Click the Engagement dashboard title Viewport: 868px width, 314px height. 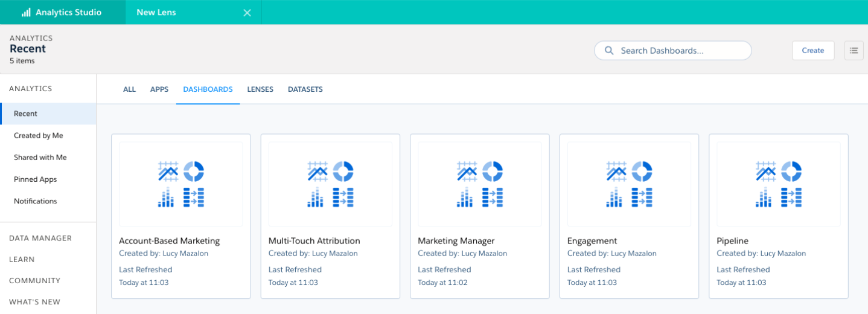[x=592, y=241]
